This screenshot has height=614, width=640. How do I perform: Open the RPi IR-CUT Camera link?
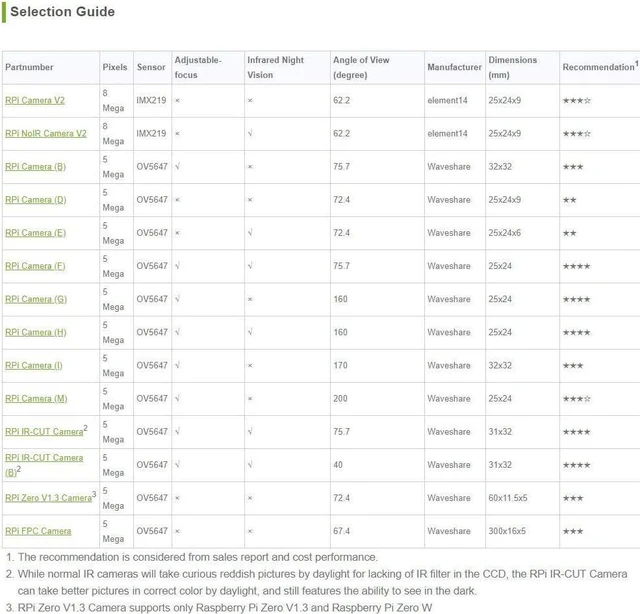coord(44,432)
